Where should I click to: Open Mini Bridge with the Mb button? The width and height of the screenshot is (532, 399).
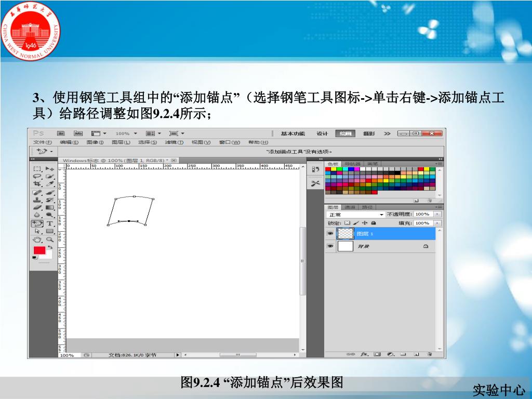pyautogui.click(x=78, y=134)
